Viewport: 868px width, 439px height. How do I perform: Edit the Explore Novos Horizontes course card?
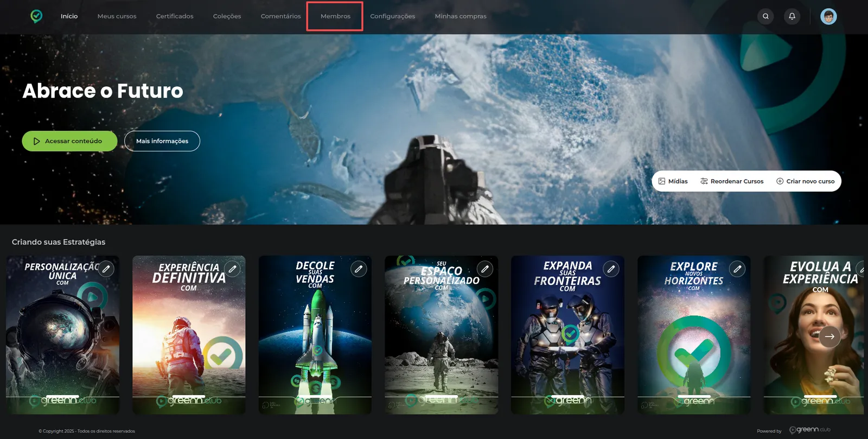pyautogui.click(x=737, y=269)
